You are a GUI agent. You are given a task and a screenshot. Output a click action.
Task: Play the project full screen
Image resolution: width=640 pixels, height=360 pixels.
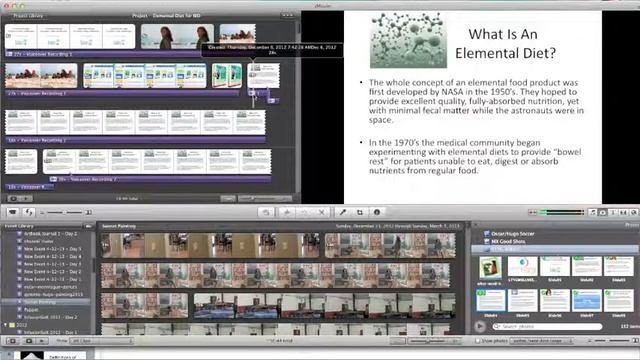coord(13,199)
